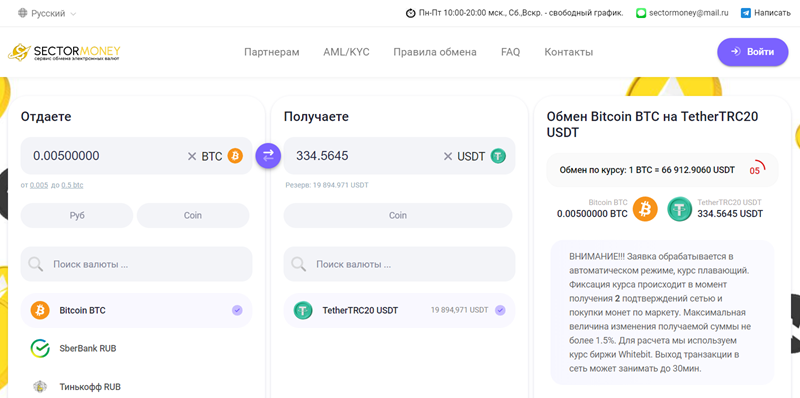The image size is (800, 398).
Task: Clear the USDT amount with the X icon
Action: pos(448,157)
